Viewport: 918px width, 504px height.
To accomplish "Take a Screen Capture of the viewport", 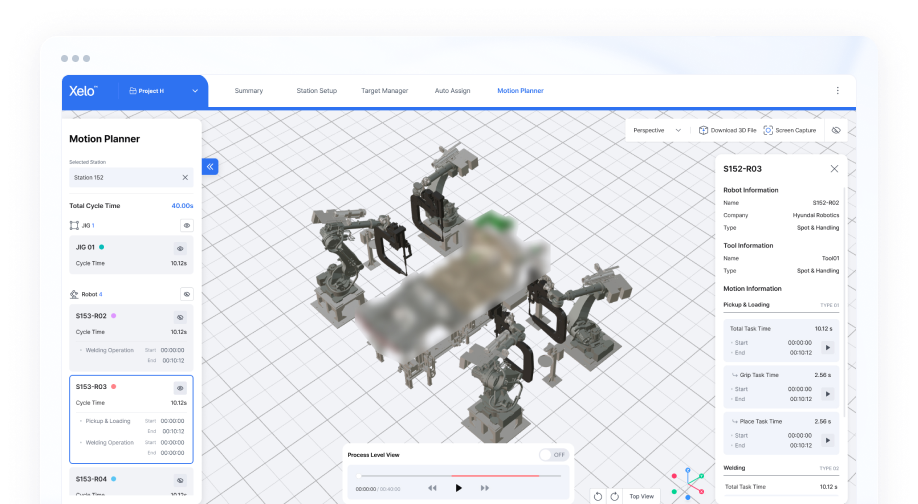I will tap(789, 130).
